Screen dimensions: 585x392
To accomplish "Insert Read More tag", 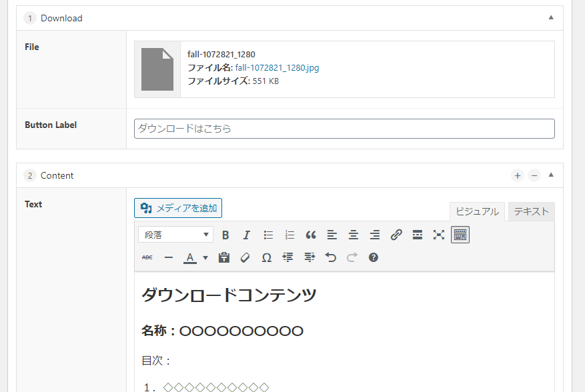I will point(418,235).
